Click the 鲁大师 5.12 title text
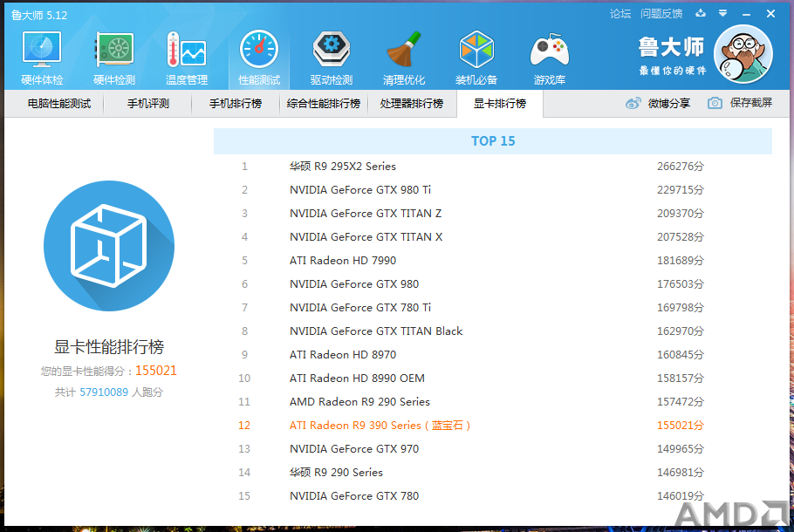Viewport: 794px width, 532px height. tap(39, 15)
